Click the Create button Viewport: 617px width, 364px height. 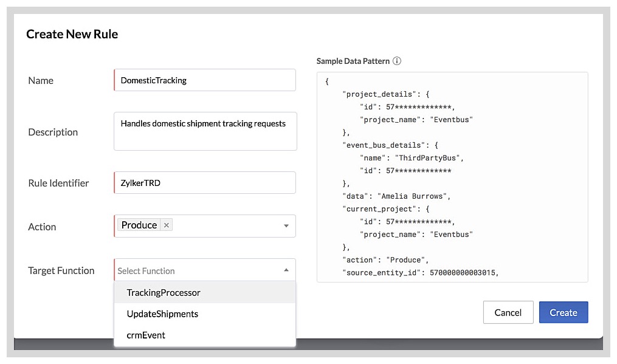click(x=564, y=312)
